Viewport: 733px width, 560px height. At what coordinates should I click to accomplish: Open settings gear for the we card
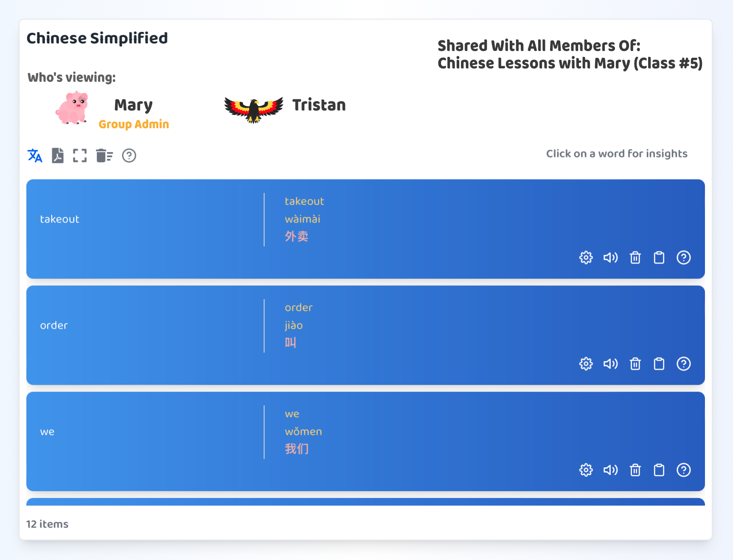pyautogui.click(x=586, y=470)
